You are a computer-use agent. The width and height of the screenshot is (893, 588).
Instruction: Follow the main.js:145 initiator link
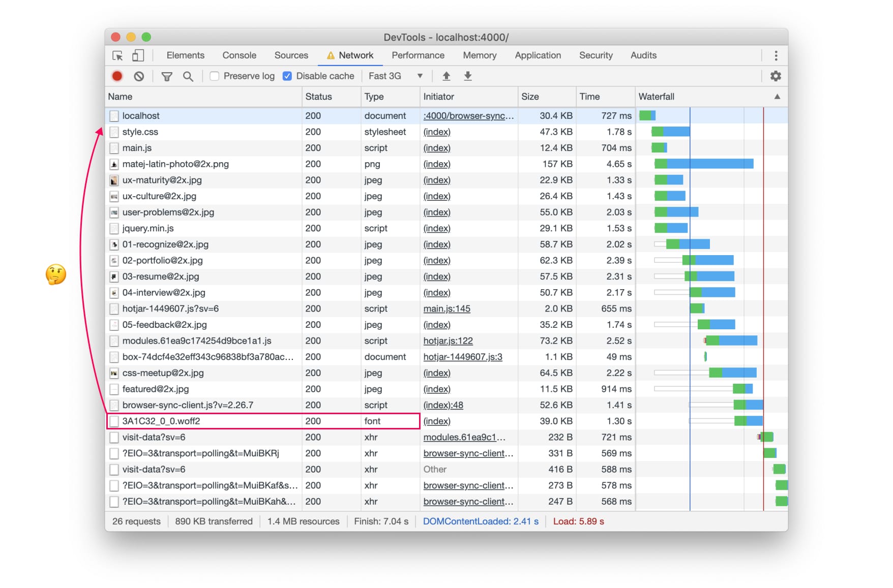point(446,309)
